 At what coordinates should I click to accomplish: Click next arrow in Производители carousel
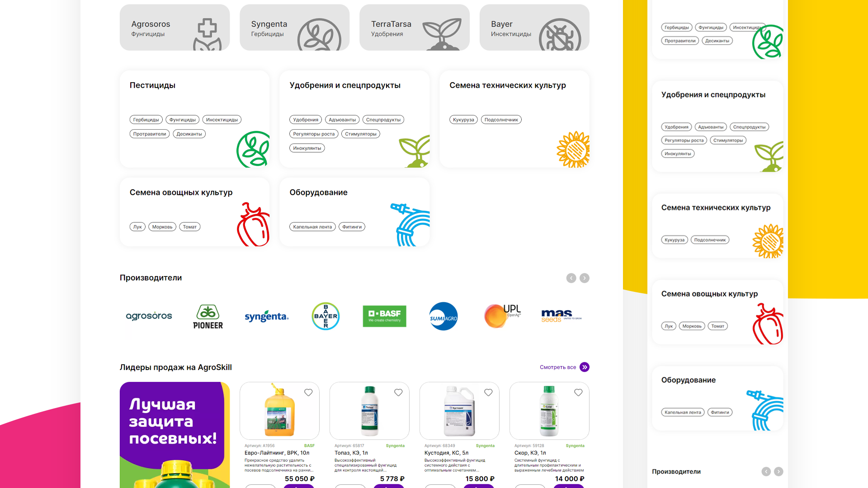click(x=585, y=278)
